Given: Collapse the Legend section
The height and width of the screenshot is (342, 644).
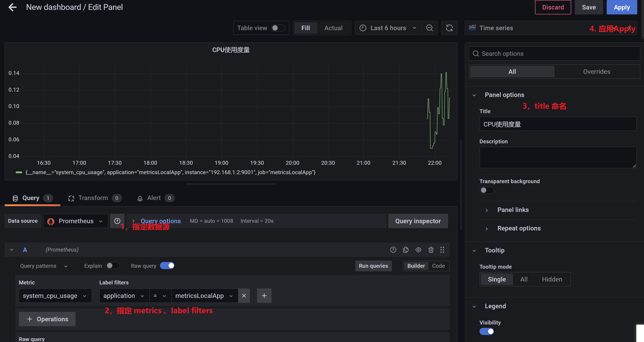Looking at the screenshot, I should click(474, 306).
